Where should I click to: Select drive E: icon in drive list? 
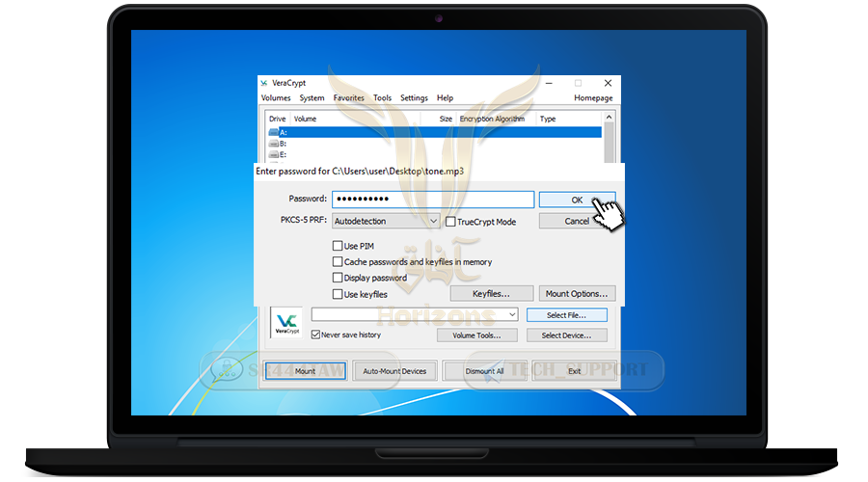click(274, 154)
